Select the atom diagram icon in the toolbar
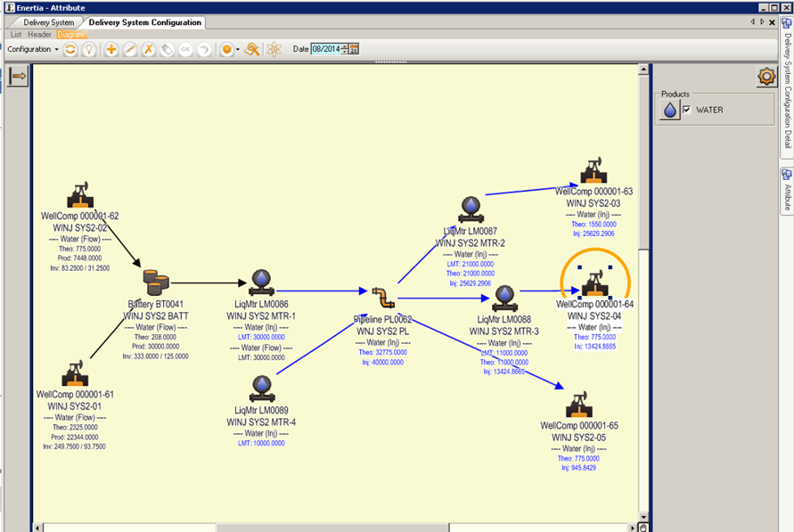 point(274,49)
